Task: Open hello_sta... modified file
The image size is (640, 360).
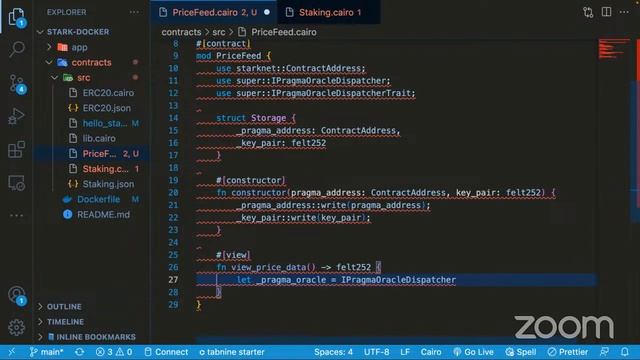Action: (x=104, y=123)
